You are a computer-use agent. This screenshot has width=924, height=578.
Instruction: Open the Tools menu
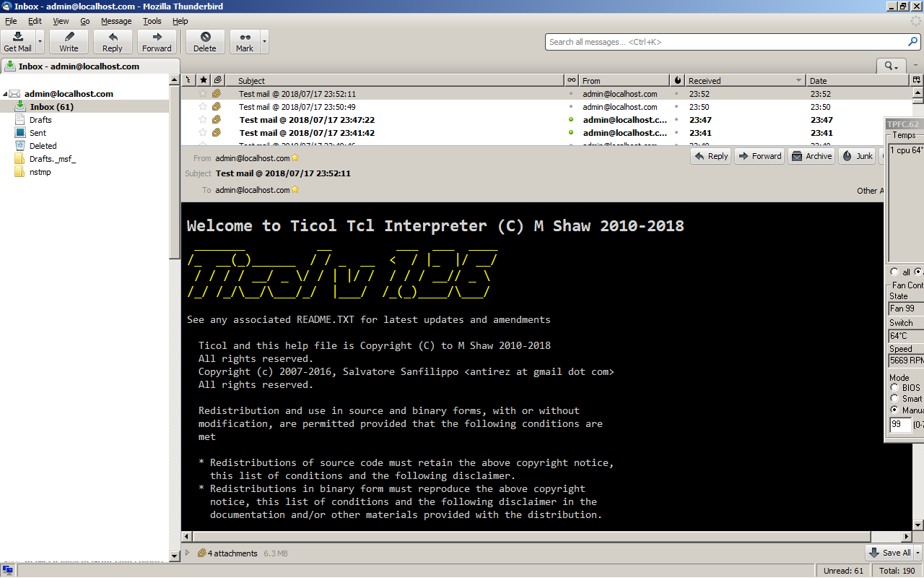pos(152,21)
